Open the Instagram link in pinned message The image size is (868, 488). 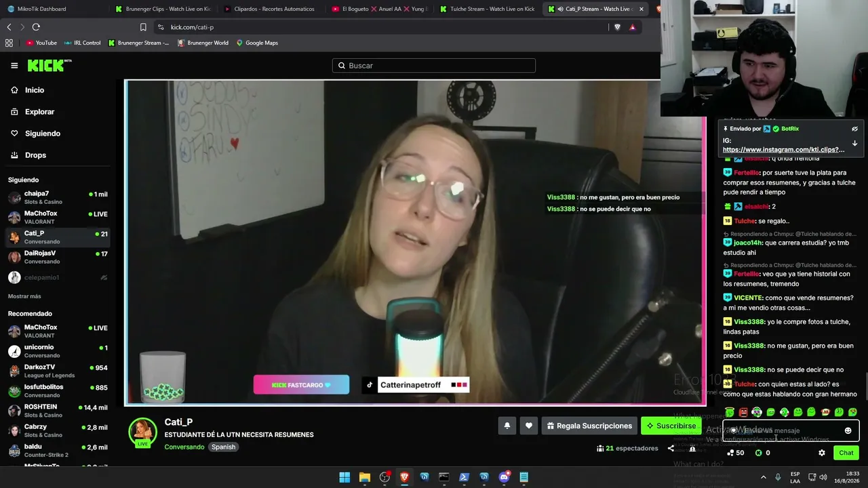point(783,150)
